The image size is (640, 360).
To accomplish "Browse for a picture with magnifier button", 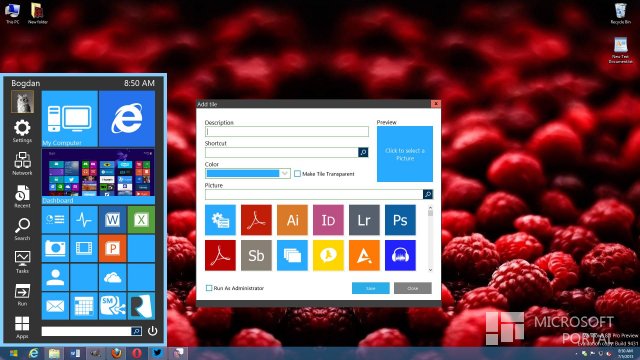I will click(x=428, y=194).
